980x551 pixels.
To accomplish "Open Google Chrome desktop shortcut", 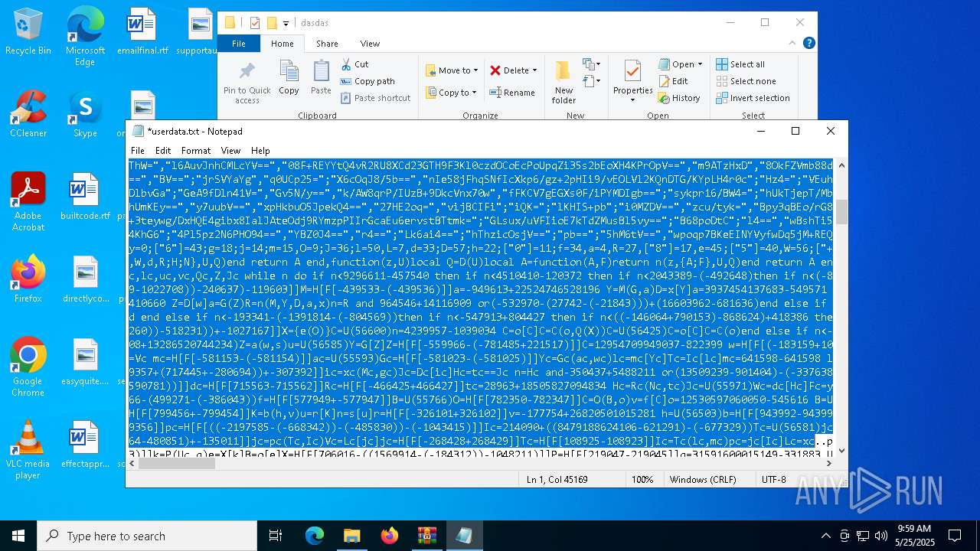I will coord(28,367).
